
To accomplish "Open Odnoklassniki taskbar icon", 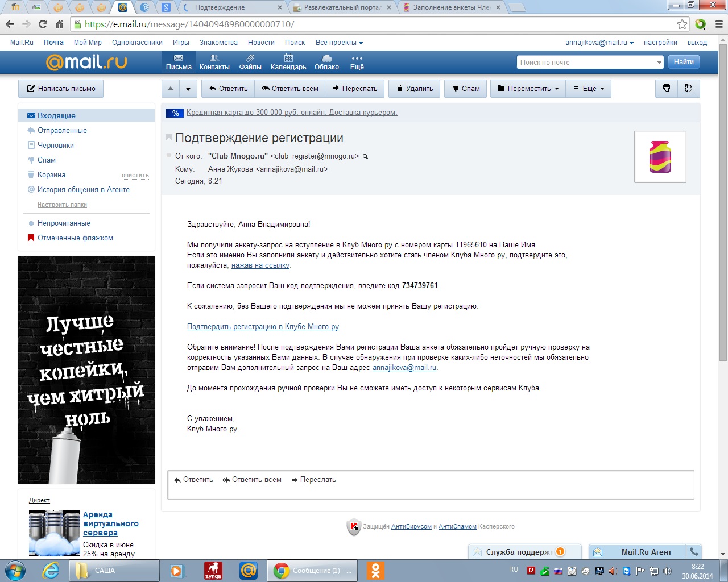I will pos(375,571).
